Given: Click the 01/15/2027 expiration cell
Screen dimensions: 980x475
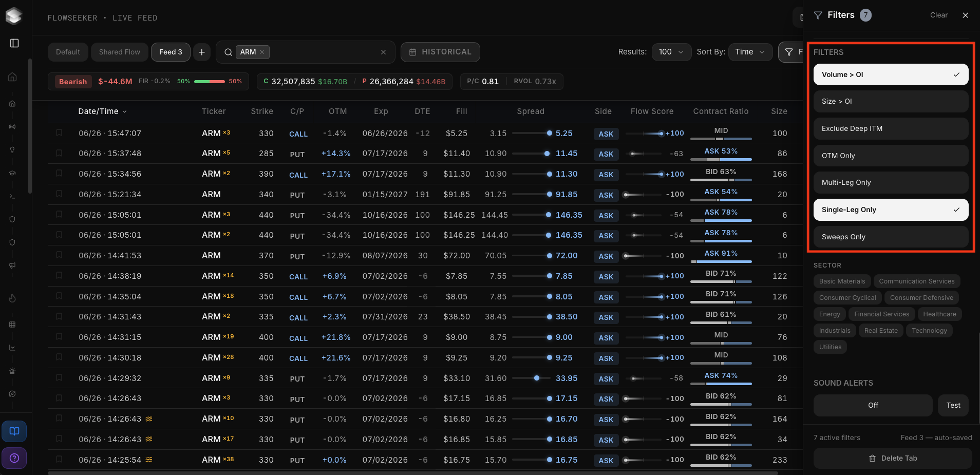Looking at the screenshot, I should [x=385, y=195].
